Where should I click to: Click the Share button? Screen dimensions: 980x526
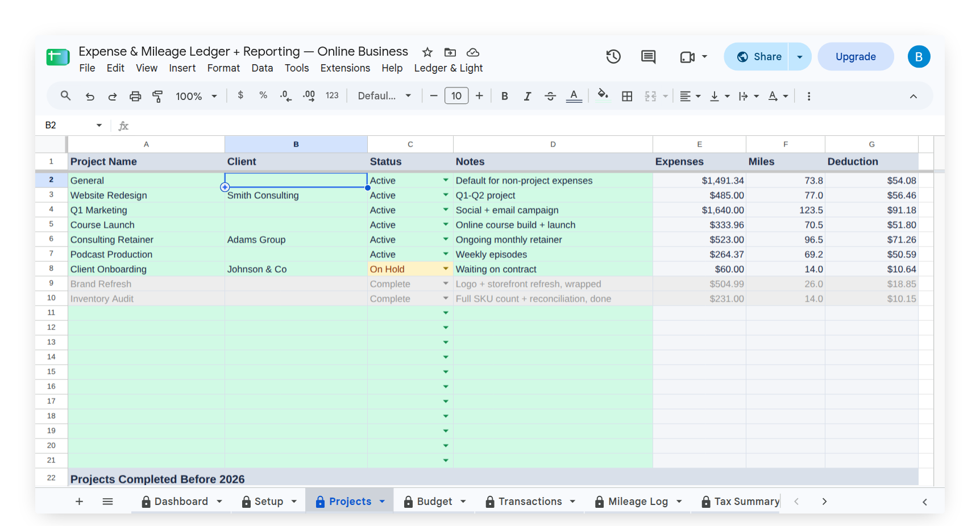pyautogui.click(x=757, y=57)
